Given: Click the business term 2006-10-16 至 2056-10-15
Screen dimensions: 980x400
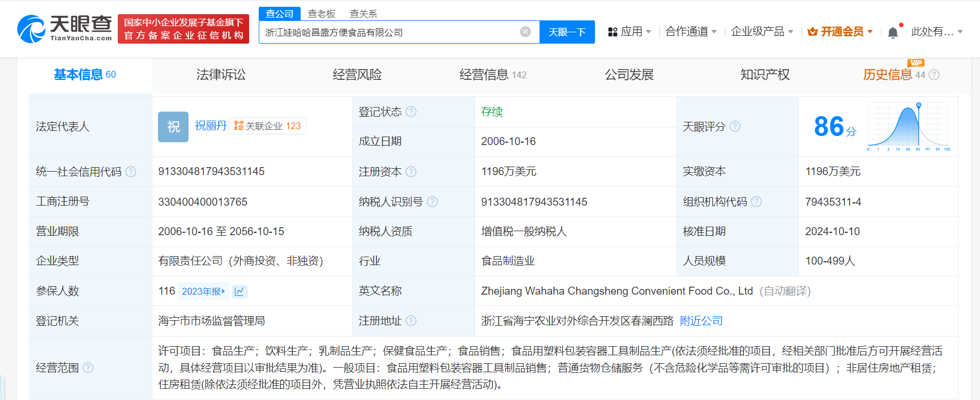Looking at the screenshot, I should coord(221,231).
